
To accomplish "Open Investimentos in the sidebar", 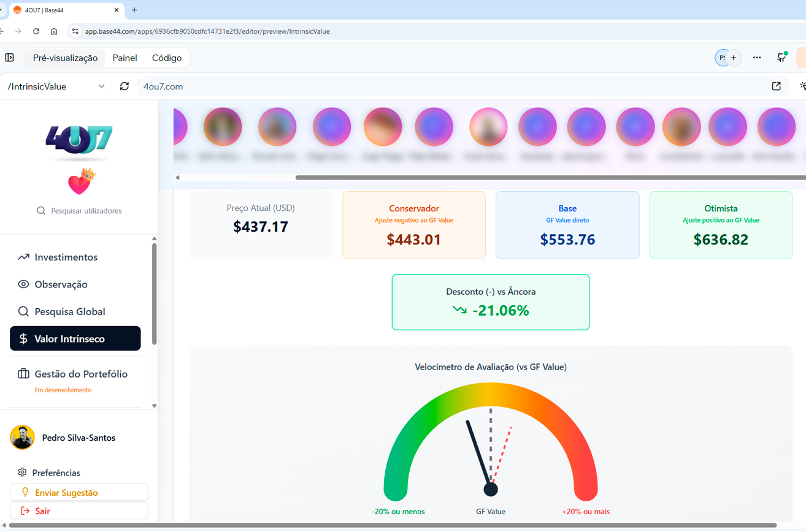I will point(66,257).
